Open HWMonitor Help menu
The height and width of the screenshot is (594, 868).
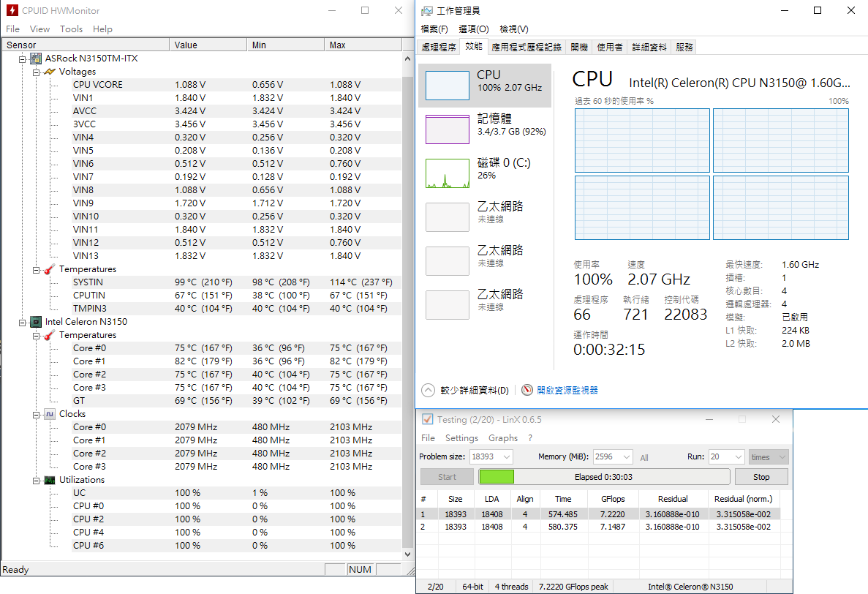click(102, 29)
